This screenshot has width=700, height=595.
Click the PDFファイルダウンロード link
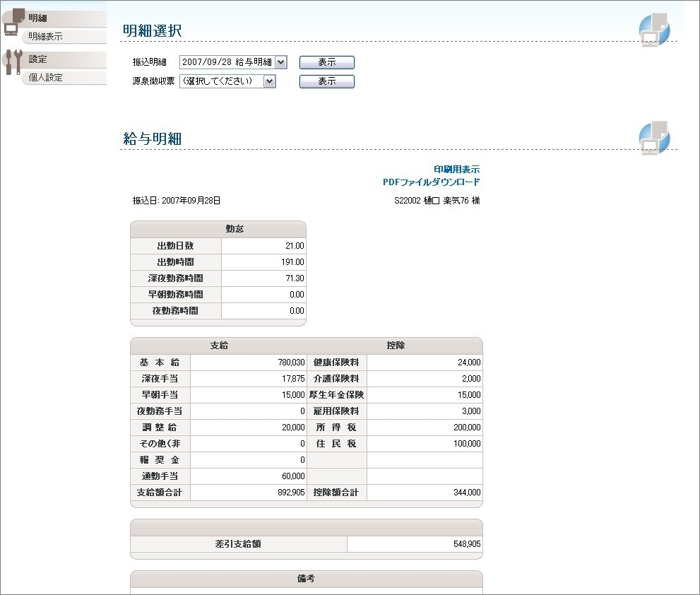pyautogui.click(x=431, y=182)
